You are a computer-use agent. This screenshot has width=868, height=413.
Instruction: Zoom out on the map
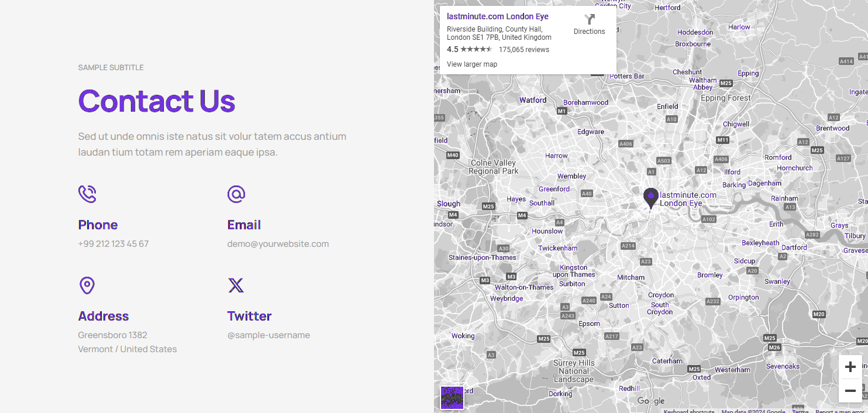(850, 391)
